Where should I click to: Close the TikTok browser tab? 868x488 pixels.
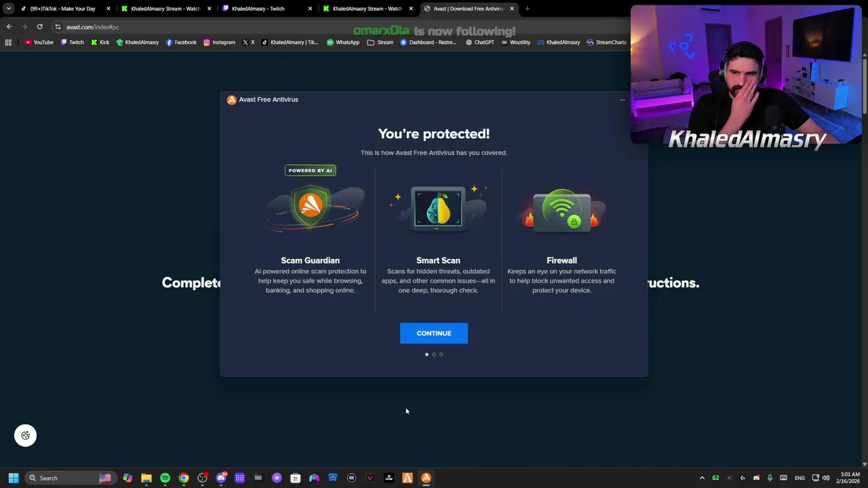(x=108, y=9)
